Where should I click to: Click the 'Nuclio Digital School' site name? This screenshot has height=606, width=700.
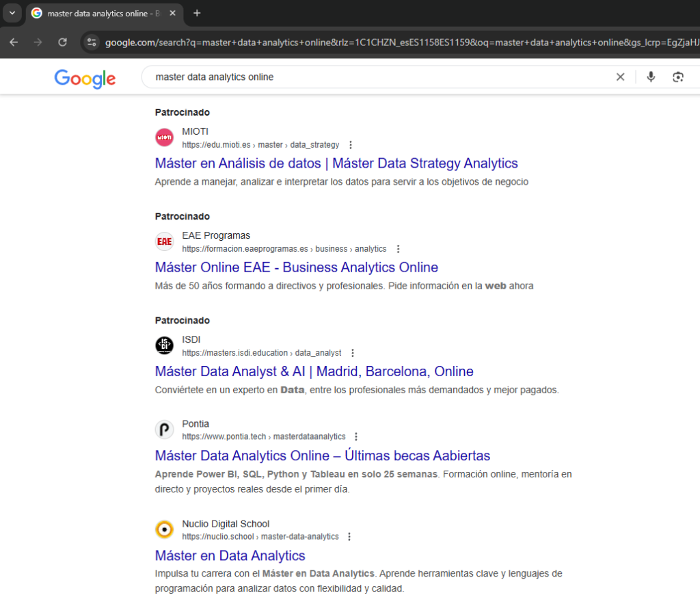(226, 524)
